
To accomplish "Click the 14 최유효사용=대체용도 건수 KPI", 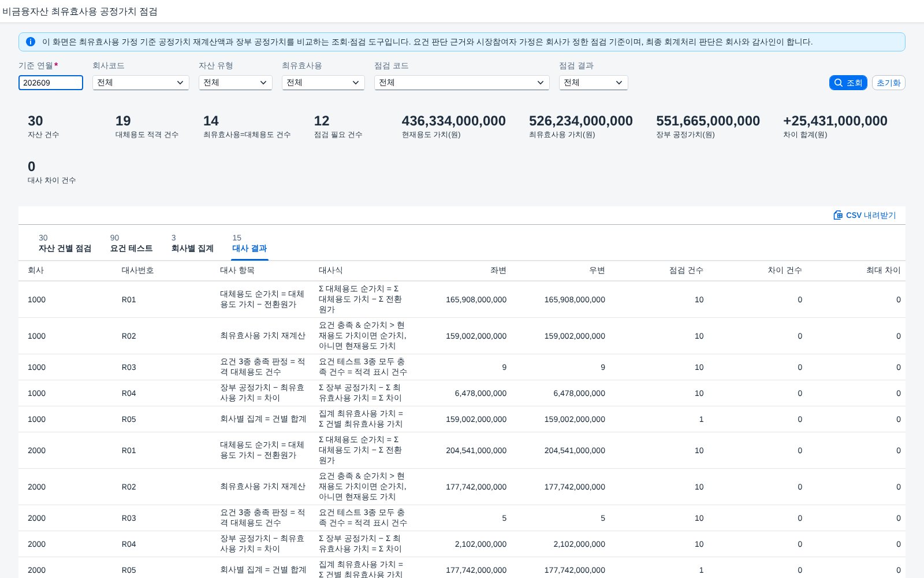I will (x=247, y=127).
